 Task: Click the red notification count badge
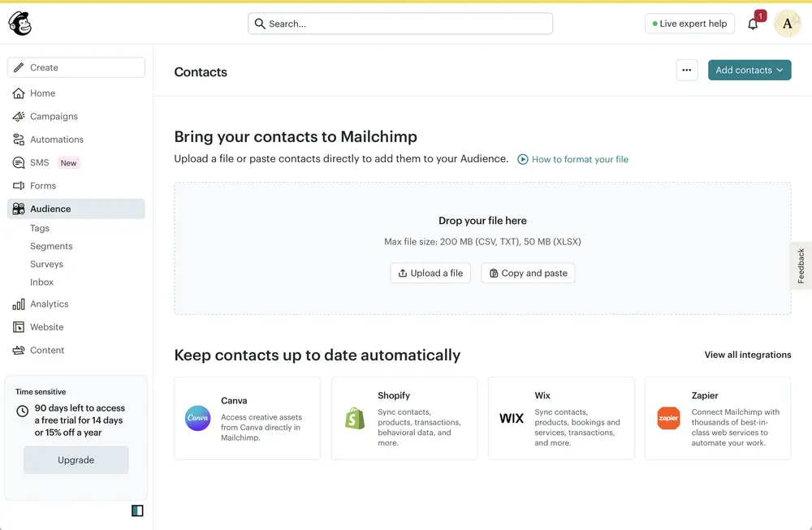[x=760, y=16]
